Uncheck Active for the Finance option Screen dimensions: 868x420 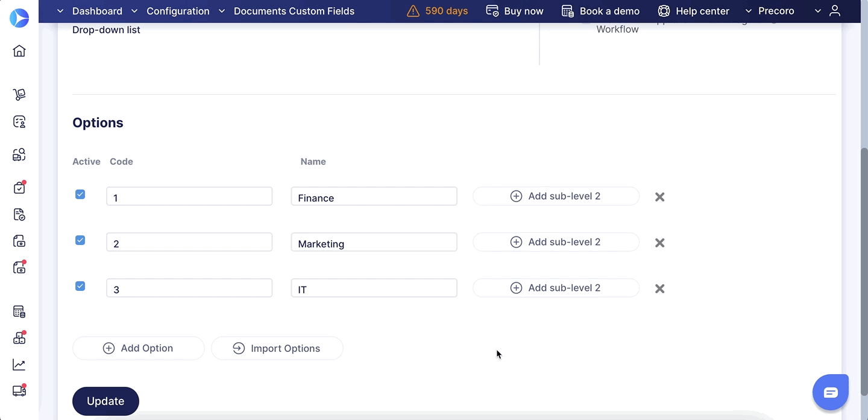(80, 194)
